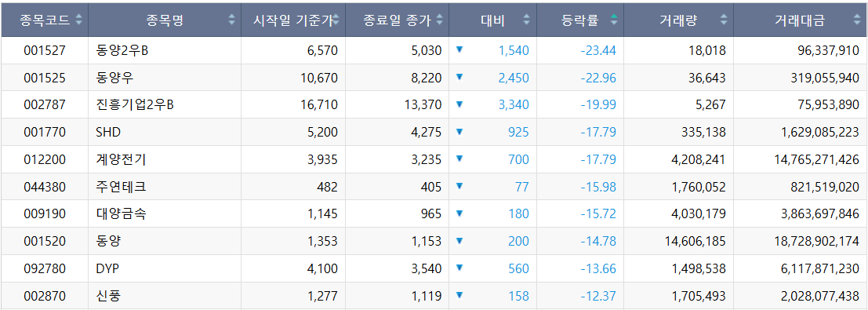868x310 pixels.
Task: Select stock name 신풍
Action: [x=108, y=296]
